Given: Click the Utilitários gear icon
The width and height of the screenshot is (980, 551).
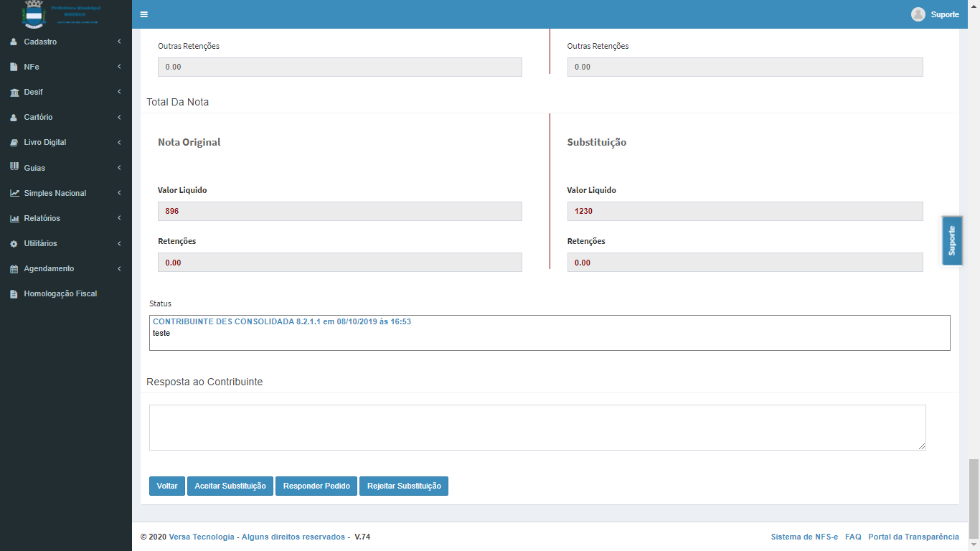Looking at the screenshot, I should (14, 244).
